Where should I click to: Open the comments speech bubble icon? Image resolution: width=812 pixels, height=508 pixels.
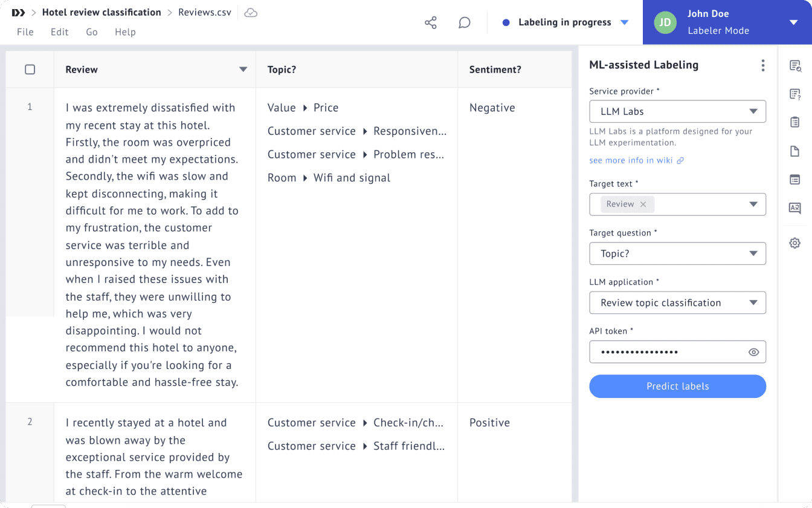[x=465, y=23]
